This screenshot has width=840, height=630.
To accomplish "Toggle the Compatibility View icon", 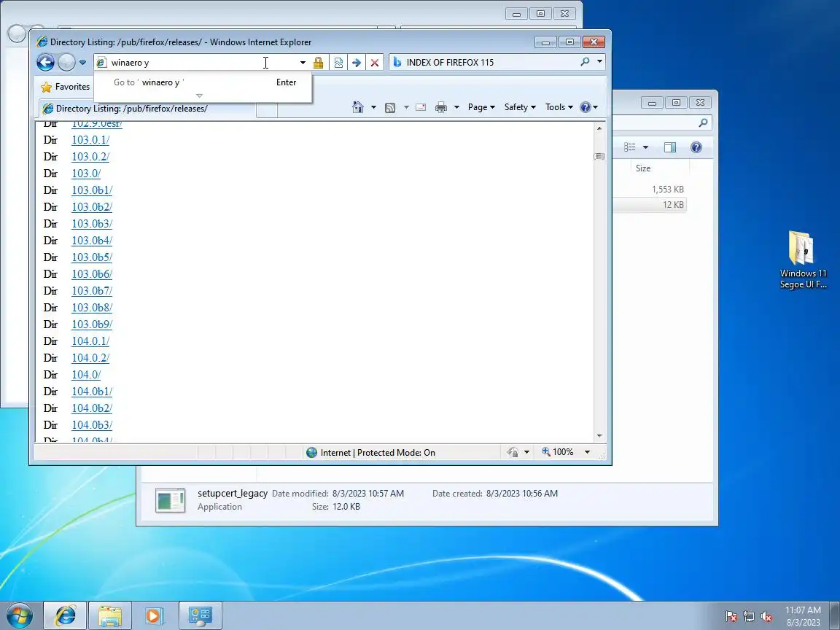I will tap(338, 63).
